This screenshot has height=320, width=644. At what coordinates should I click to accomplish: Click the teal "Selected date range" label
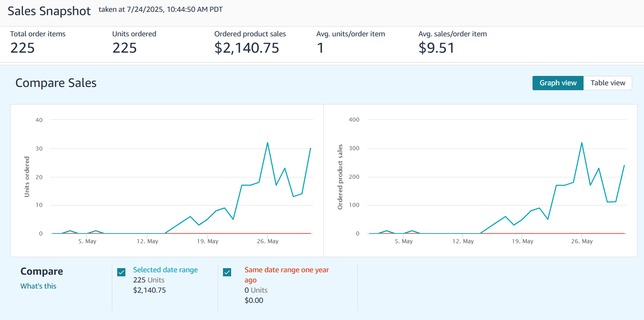[165, 270]
